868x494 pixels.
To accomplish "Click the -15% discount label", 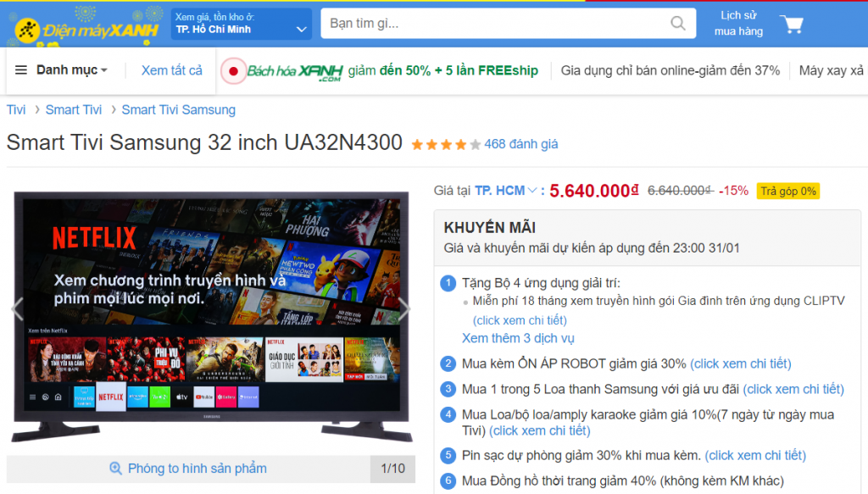I will pyautogui.click(x=733, y=191).
